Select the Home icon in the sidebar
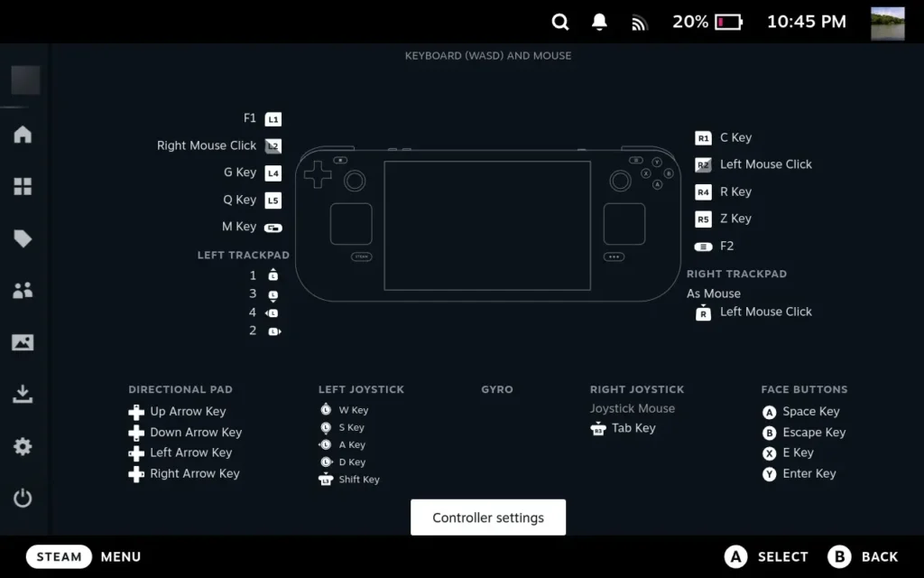The image size is (924, 578). tap(23, 134)
